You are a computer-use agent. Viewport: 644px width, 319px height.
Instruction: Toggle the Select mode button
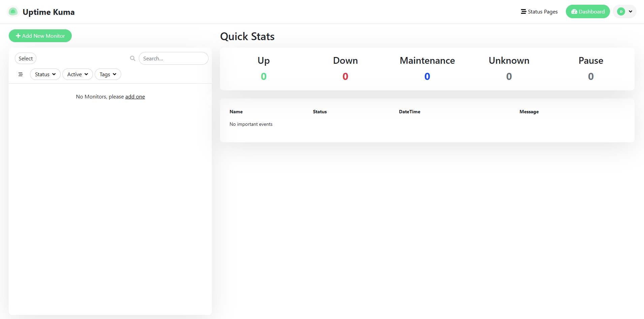pos(26,58)
